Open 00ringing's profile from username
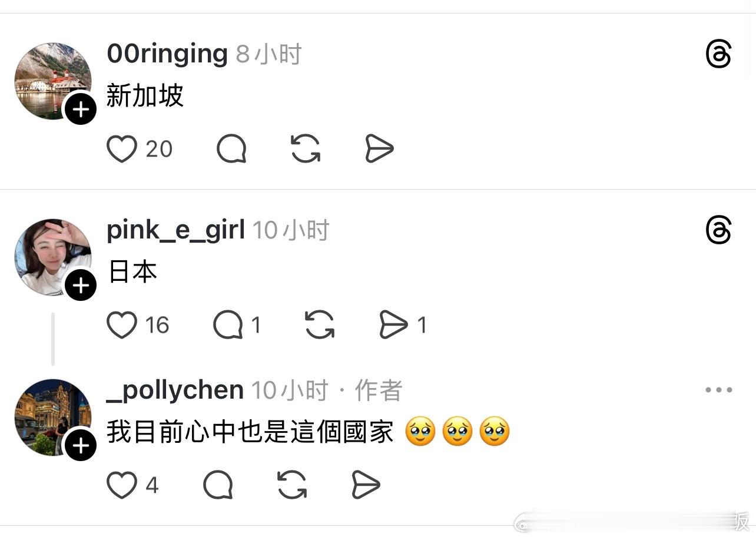 click(x=167, y=54)
